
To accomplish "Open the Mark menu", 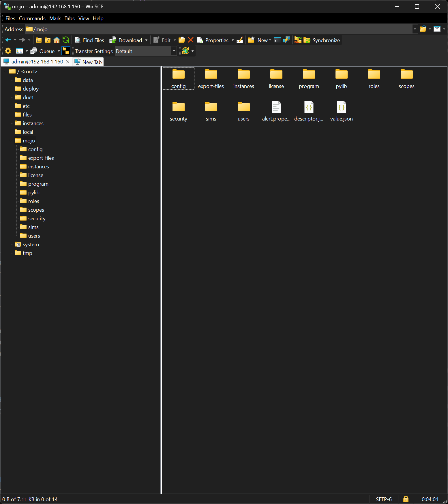I will pos(55,18).
